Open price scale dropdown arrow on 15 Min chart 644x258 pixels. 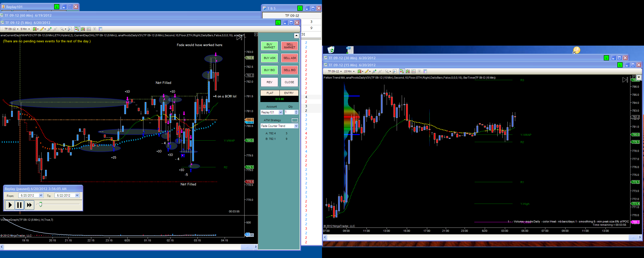coord(639,77)
